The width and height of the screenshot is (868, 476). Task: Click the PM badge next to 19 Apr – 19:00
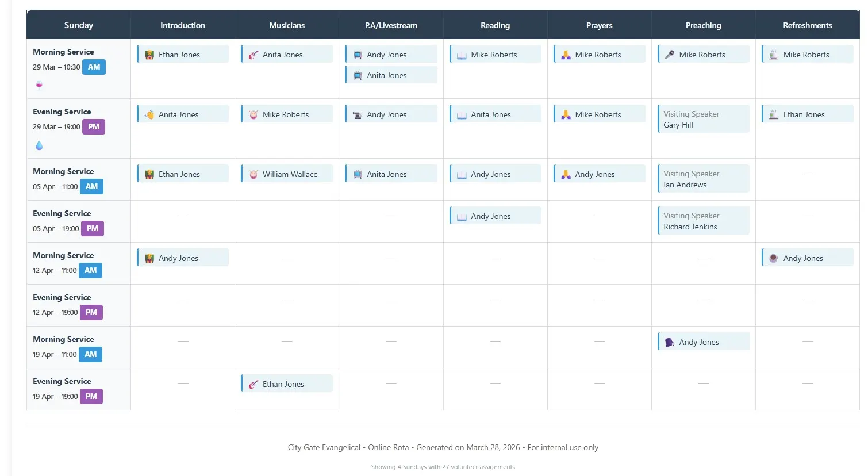point(91,397)
